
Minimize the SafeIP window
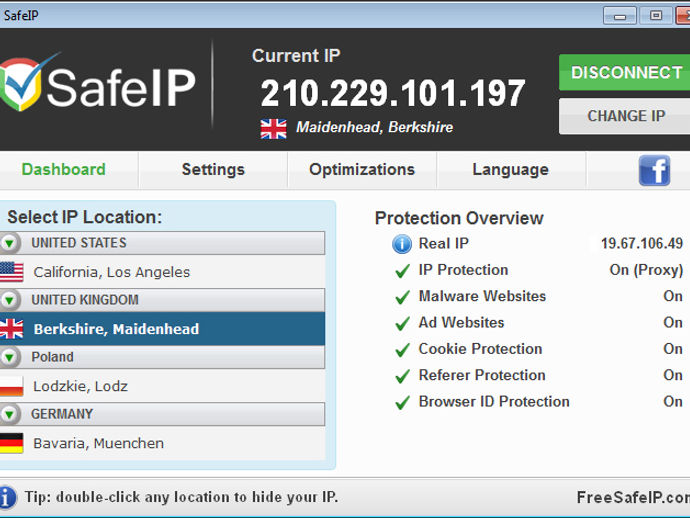tap(620, 16)
